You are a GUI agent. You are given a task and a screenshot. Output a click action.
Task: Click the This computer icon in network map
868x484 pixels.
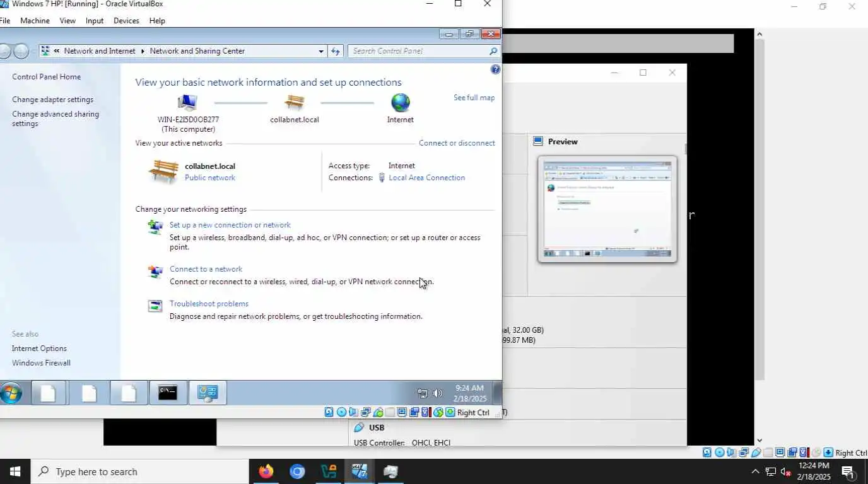(187, 102)
